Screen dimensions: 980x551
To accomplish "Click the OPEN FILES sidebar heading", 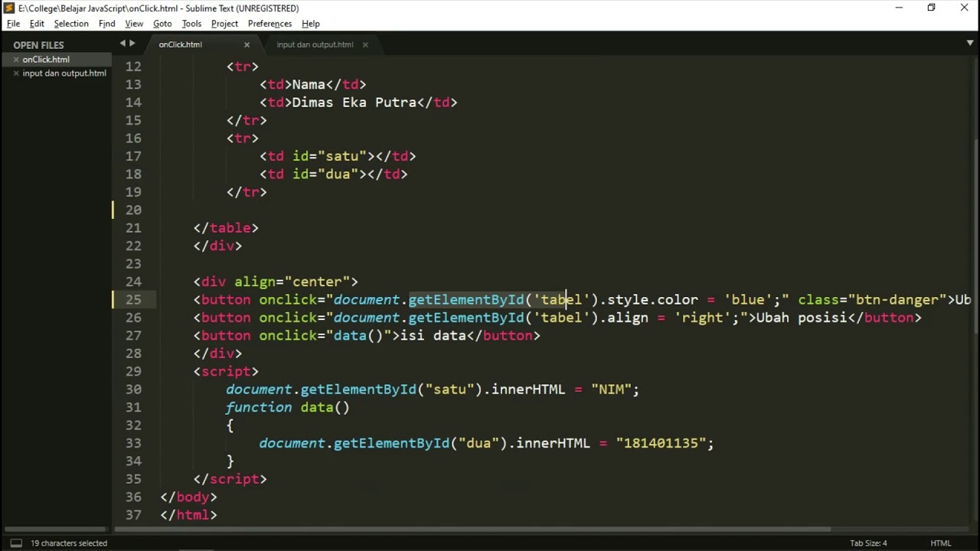I will [x=38, y=45].
